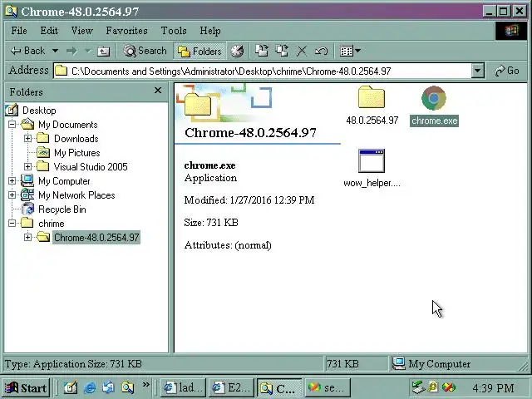Viewport: 532px width, 399px height.
Task: Select My Computer in the tree
Action: 64,181
